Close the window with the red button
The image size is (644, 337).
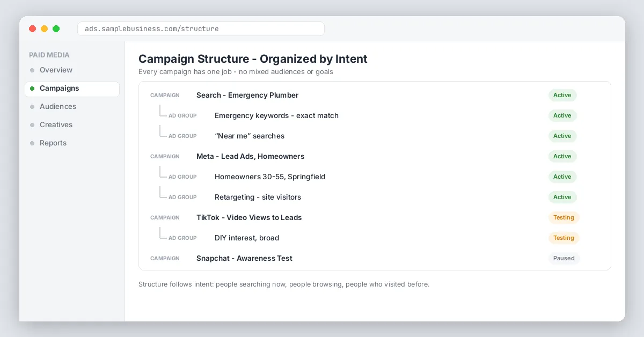33,28
